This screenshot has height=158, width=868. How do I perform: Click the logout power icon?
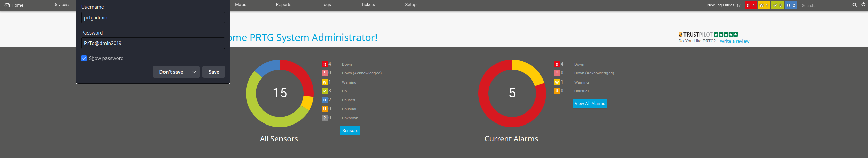pos(863,5)
